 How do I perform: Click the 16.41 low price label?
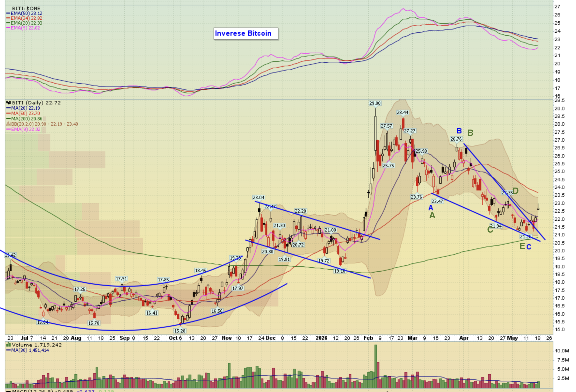152,313
